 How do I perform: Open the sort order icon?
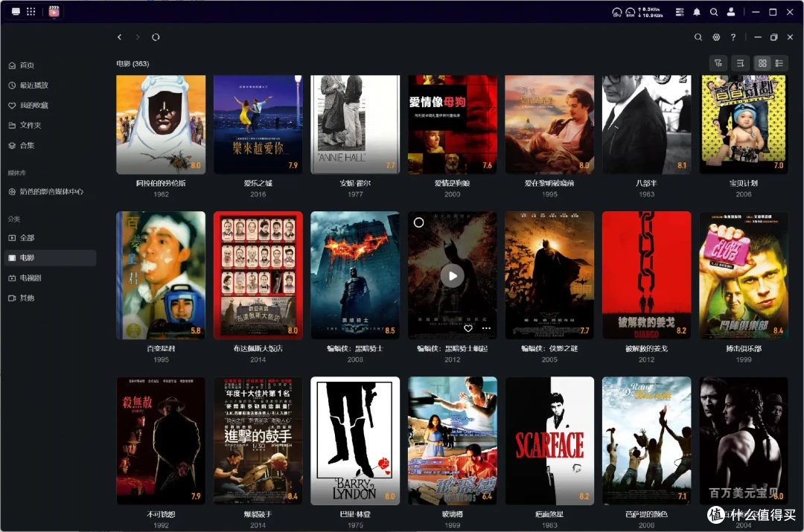click(741, 63)
